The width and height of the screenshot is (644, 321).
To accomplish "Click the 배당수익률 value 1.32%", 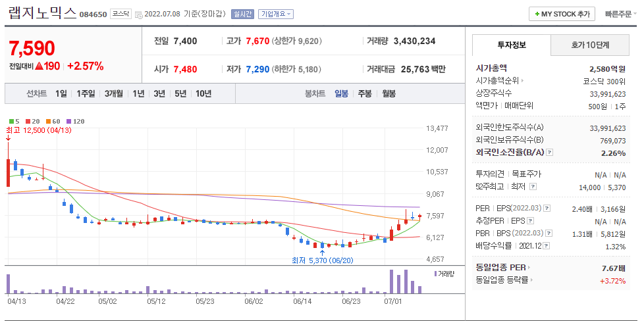I will click(x=616, y=247).
